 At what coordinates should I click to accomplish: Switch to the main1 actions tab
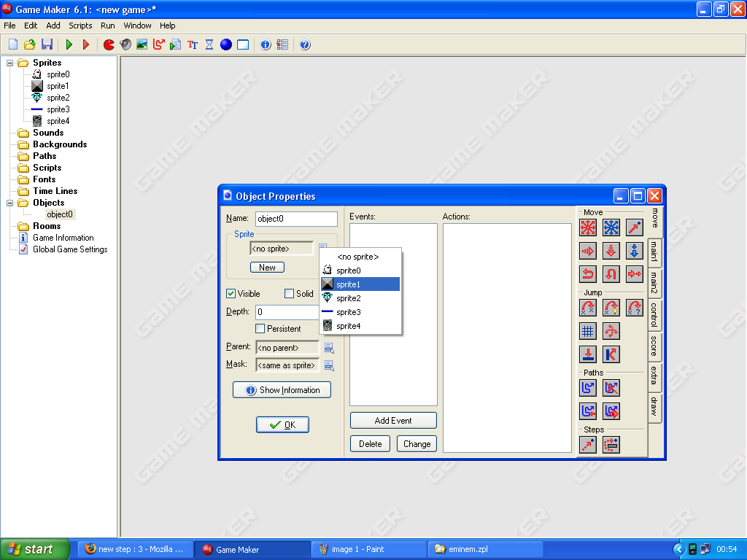[x=654, y=252]
